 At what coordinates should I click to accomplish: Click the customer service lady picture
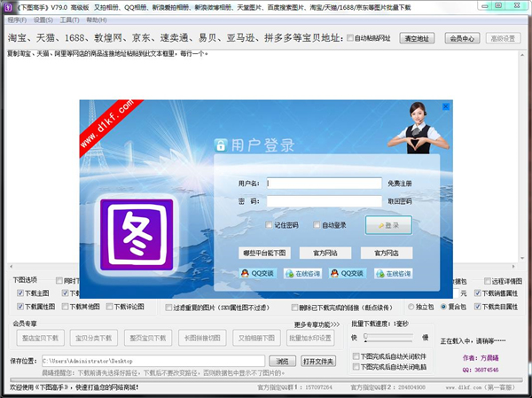[419, 128]
